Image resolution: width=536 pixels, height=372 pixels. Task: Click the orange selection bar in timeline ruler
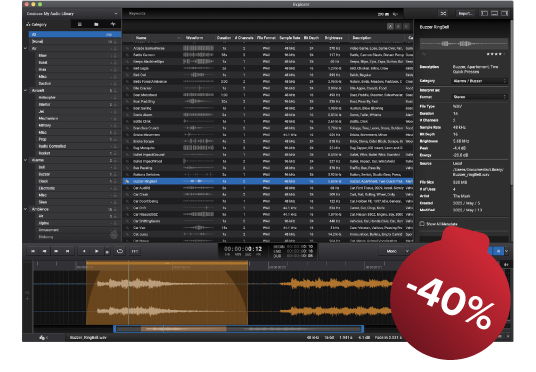167,263
